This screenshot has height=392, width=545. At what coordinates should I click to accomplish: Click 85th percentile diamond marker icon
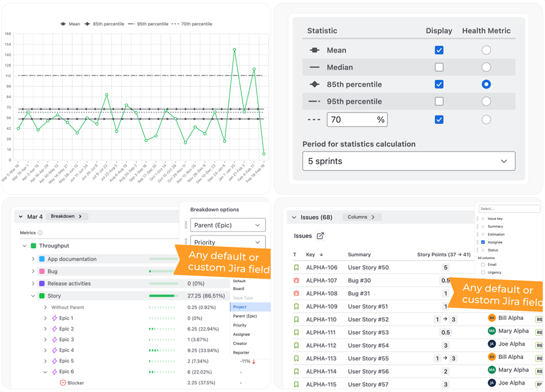tap(315, 84)
